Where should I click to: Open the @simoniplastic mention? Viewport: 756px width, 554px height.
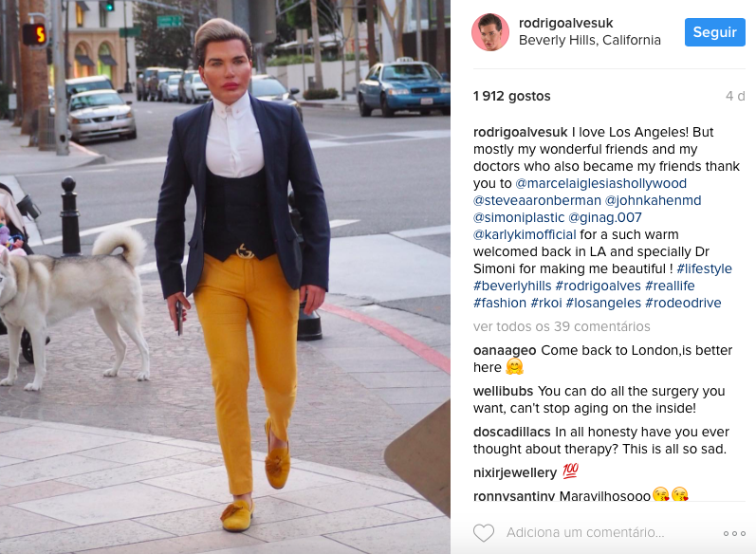point(518,217)
